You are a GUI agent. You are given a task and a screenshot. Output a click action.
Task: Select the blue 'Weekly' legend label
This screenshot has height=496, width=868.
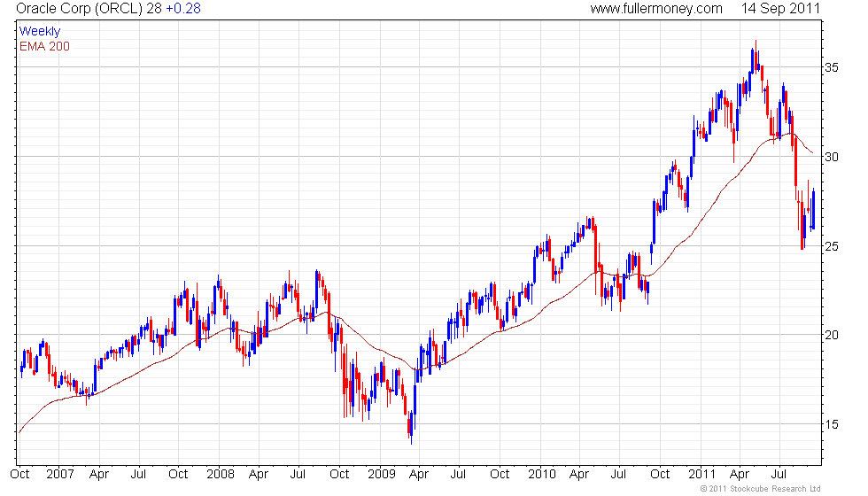tap(39, 32)
